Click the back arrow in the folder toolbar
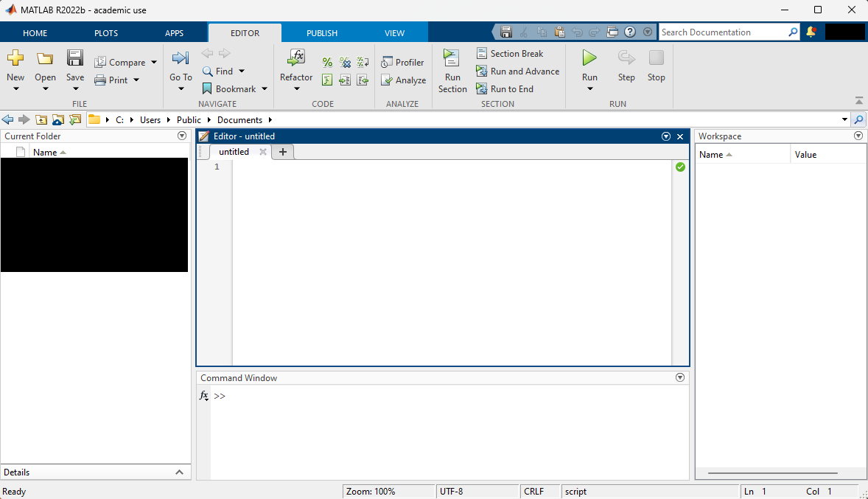This screenshot has height=499, width=868. 8,119
